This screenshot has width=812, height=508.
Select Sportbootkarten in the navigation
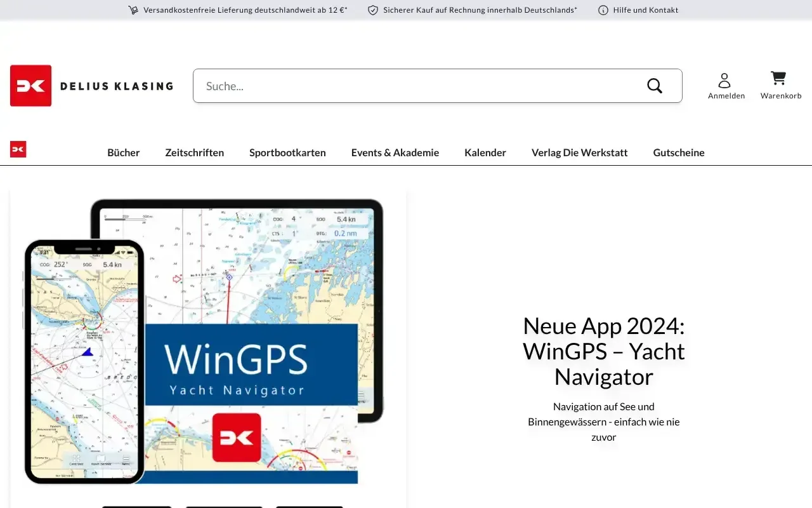287,152
